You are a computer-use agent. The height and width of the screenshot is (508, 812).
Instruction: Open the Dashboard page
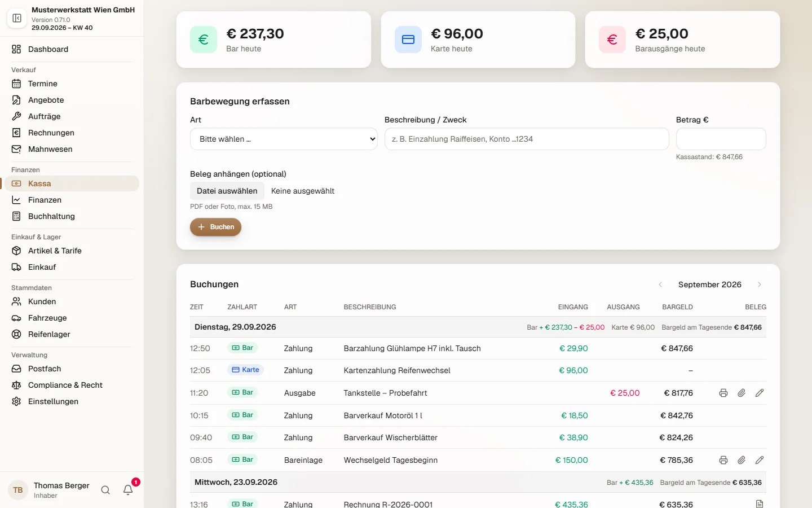72,49
